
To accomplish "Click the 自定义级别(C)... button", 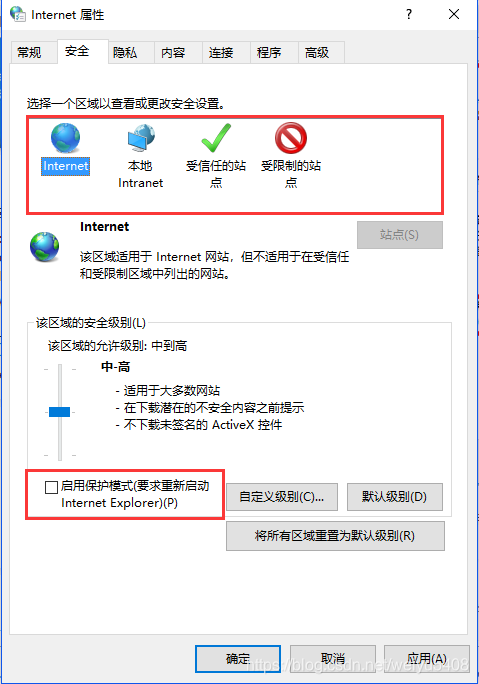I will click(x=282, y=497).
